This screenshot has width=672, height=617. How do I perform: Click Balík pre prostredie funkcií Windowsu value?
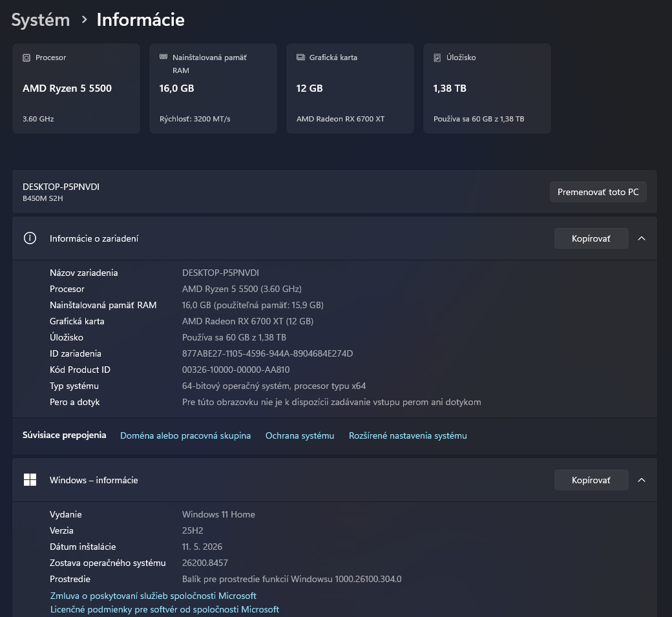(x=292, y=580)
